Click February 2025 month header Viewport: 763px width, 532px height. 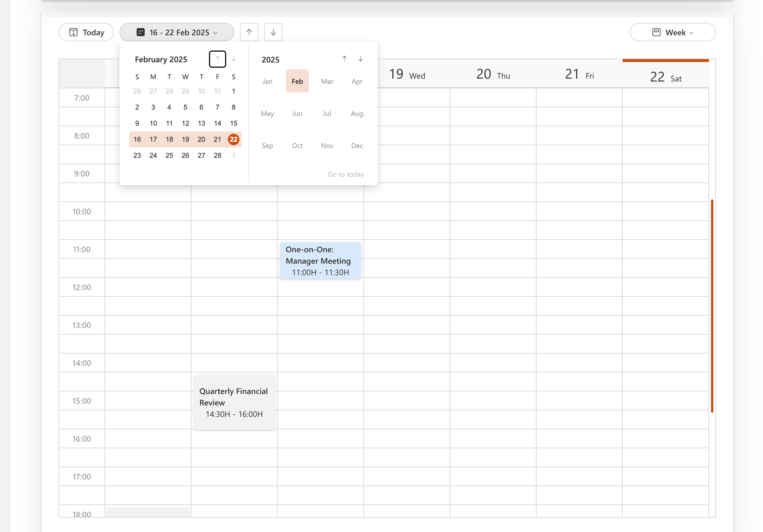(161, 59)
